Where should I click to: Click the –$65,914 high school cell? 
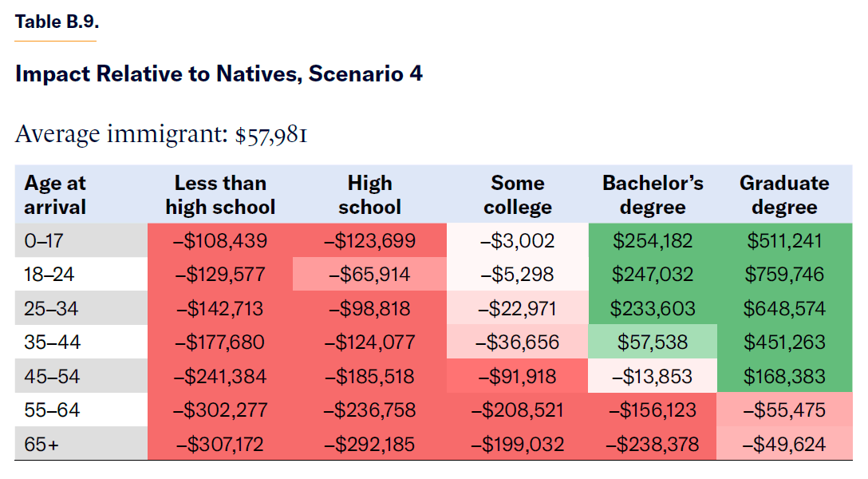pyautogui.click(x=369, y=275)
